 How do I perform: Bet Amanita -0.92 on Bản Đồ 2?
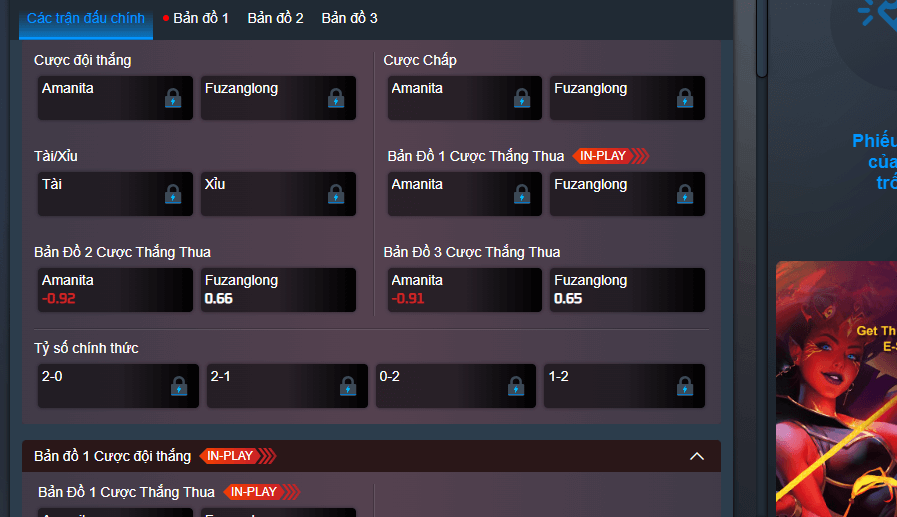click(x=115, y=289)
